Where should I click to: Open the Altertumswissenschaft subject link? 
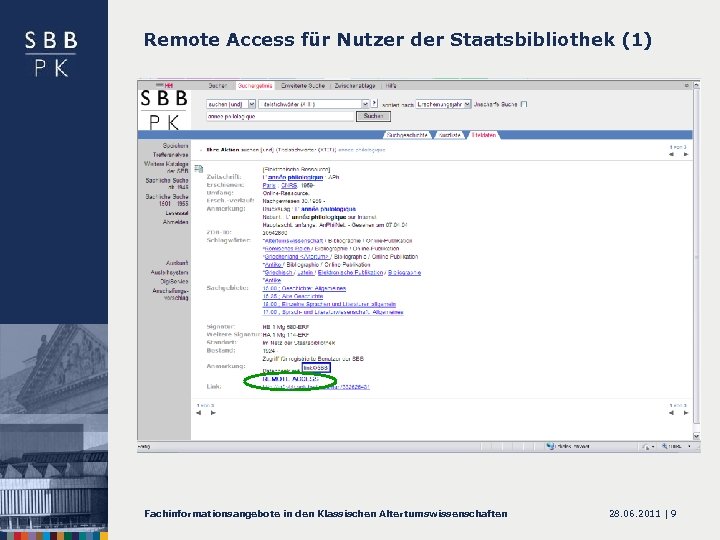(x=293, y=241)
